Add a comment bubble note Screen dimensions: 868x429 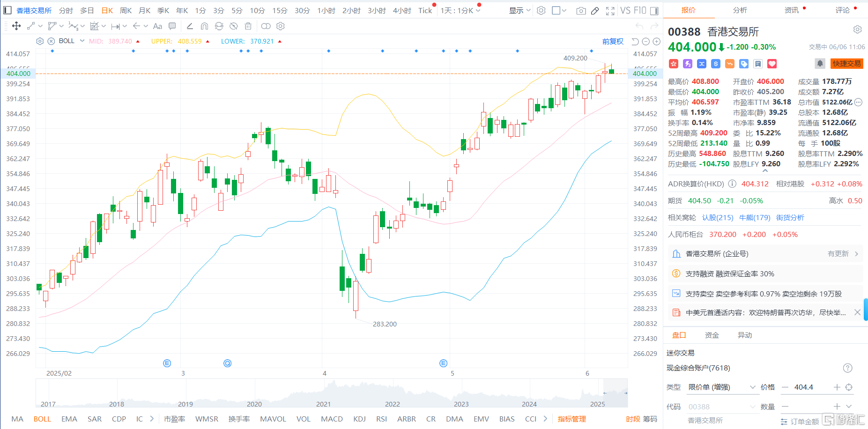(x=172, y=26)
